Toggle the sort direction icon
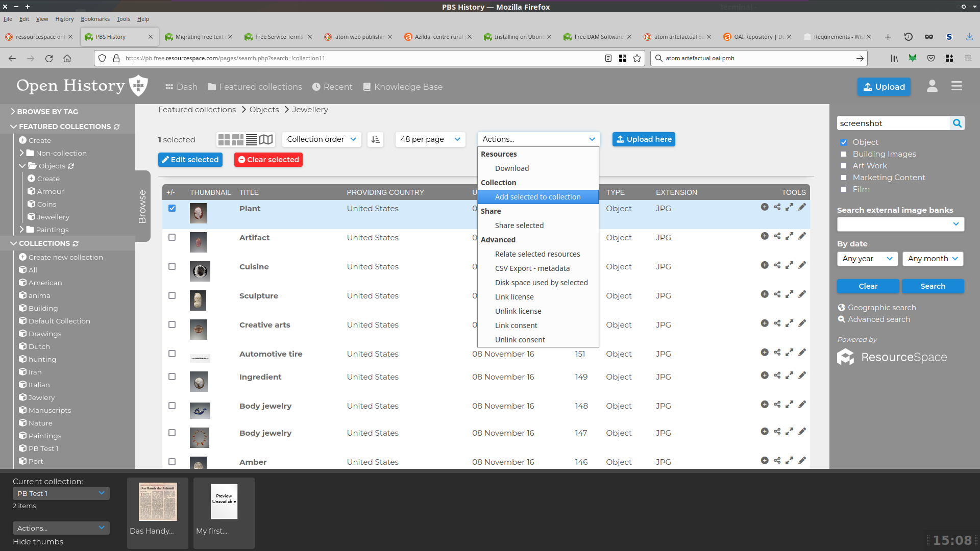Viewport: 980px width, 551px height. click(x=375, y=139)
